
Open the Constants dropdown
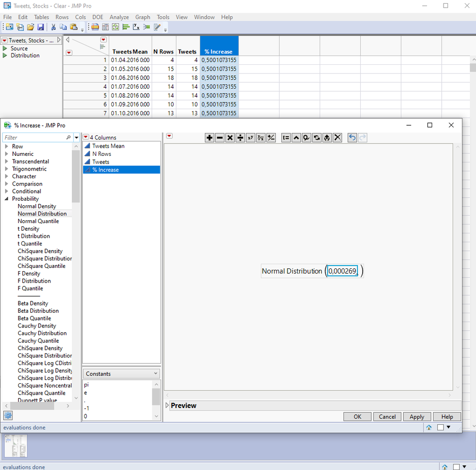[x=121, y=374]
